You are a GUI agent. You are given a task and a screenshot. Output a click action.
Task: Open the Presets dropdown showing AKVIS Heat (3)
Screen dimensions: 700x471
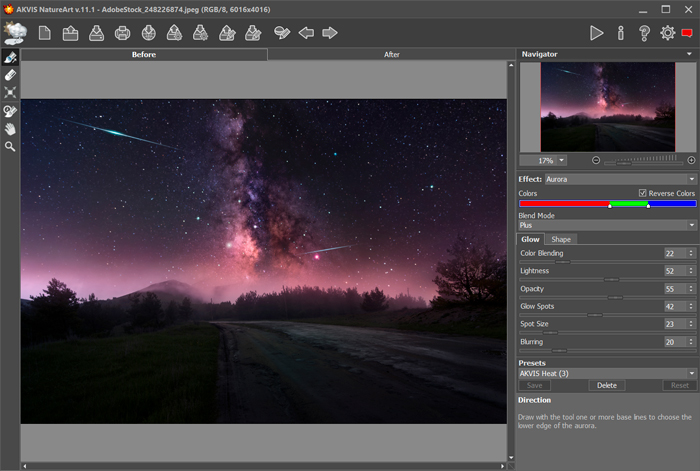pyautogui.click(x=607, y=374)
